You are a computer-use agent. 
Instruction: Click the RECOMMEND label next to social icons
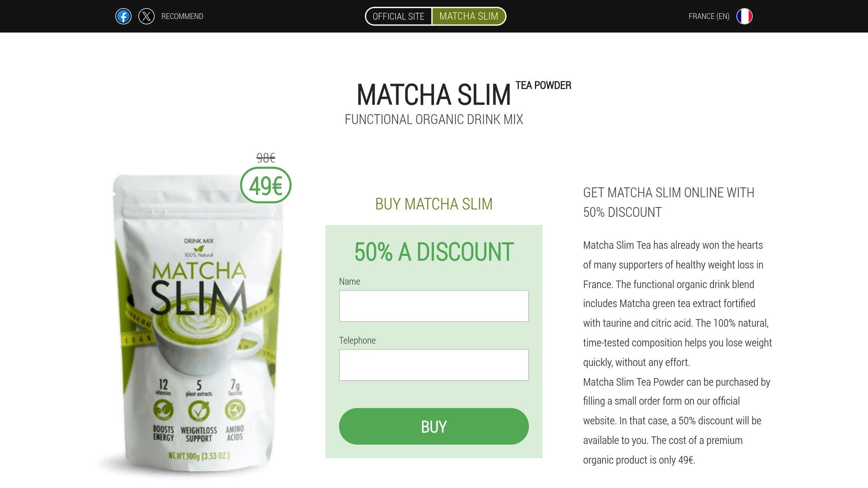click(x=182, y=17)
